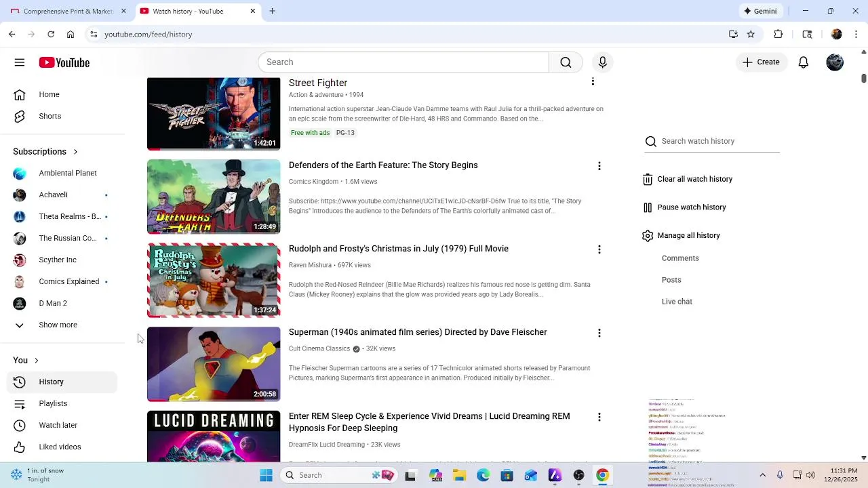Viewport: 868px width, 488px height.
Task: Open the Gemini button in Chrome
Action: pyautogui.click(x=760, y=12)
